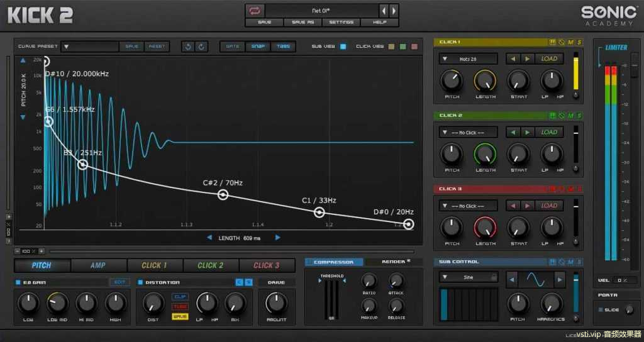Toggle the Snap button
Image resolution: width=644 pixels, height=342 pixels.
pos(258,47)
